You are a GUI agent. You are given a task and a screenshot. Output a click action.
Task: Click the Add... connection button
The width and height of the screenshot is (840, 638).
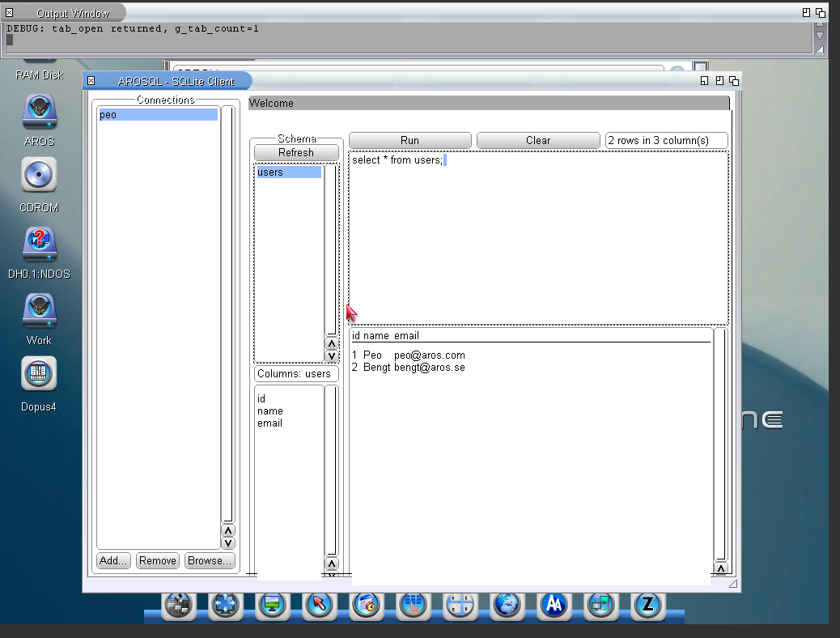click(x=113, y=560)
